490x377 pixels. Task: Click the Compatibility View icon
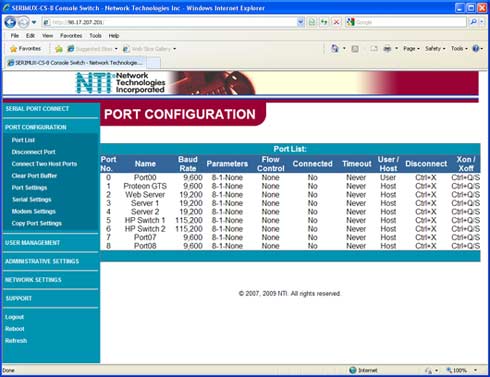[312, 22]
